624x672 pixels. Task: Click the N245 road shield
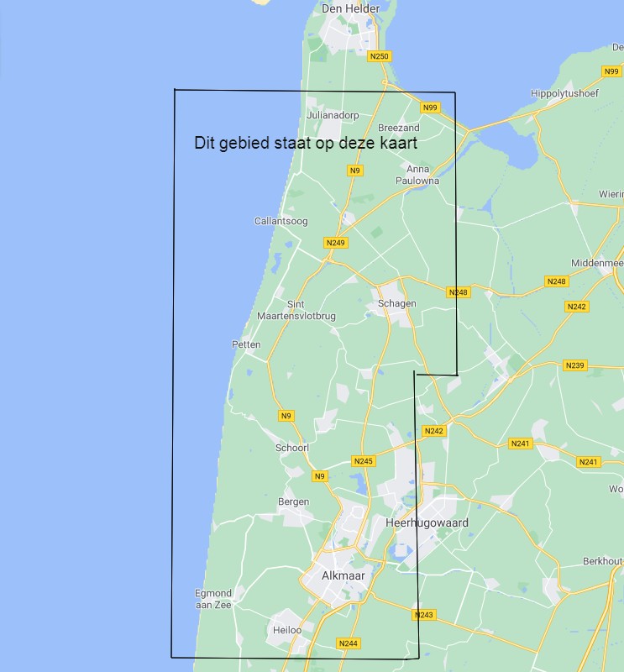click(363, 461)
